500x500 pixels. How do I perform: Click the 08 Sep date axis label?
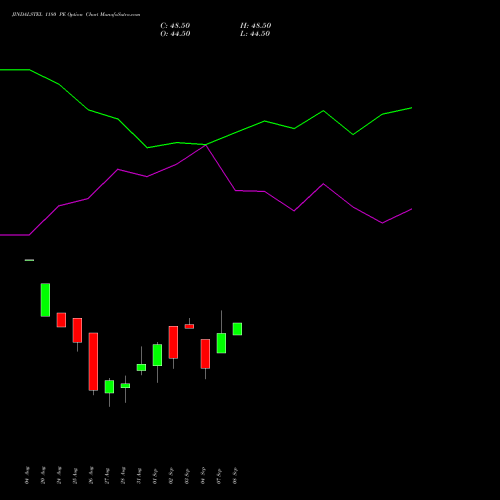click(x=235, y=476)
